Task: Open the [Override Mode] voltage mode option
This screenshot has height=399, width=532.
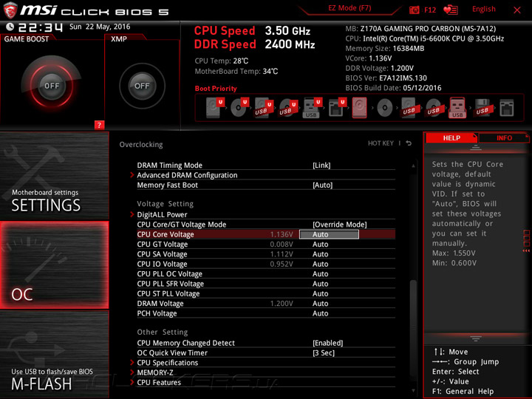Action: [340, 225]
